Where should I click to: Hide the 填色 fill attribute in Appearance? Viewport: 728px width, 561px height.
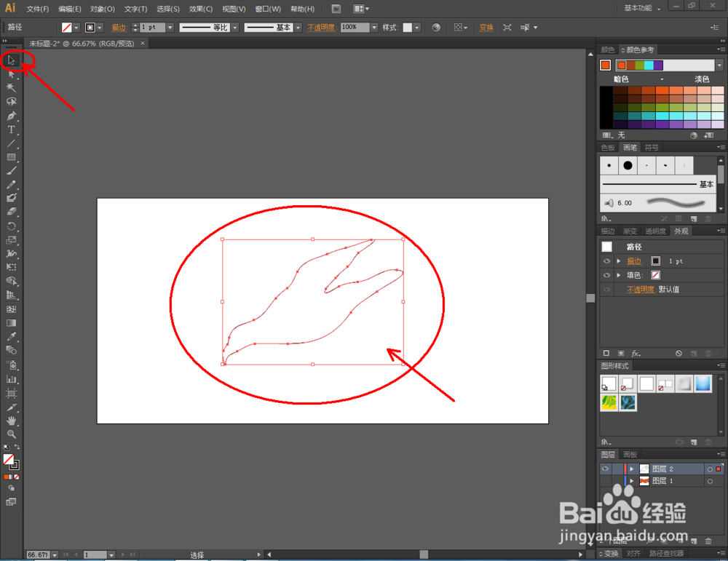[x=606, y=275]
